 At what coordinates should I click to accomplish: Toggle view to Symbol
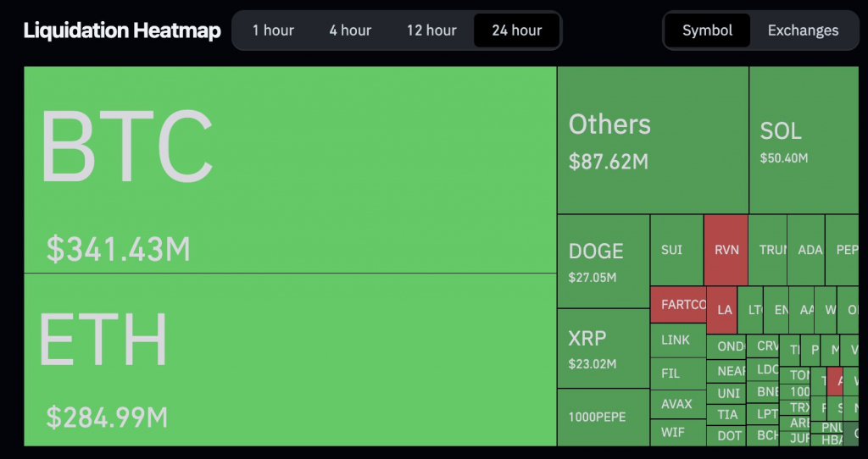[707, 30]
